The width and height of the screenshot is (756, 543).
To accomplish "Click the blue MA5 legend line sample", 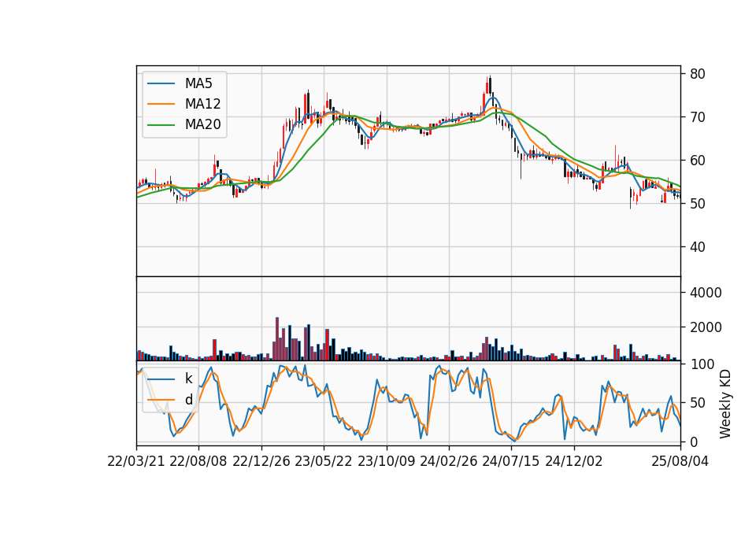I will point(161,83).
